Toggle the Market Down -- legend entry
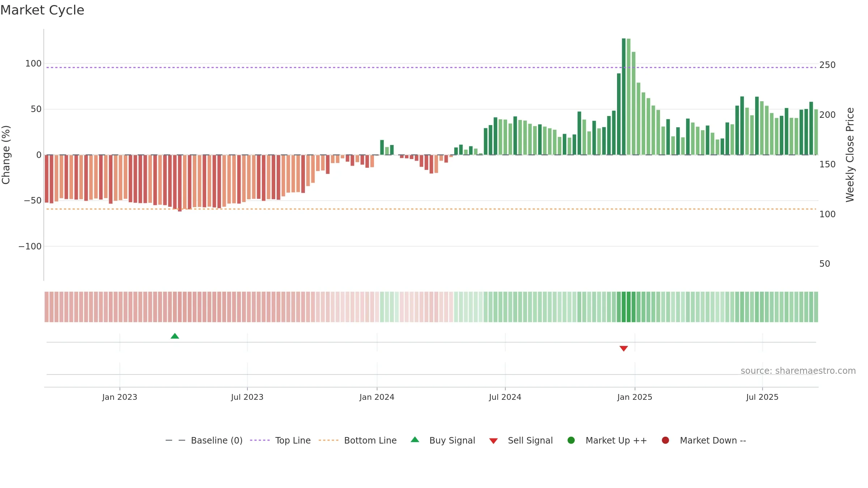The image size is (868, 488). coord(704,440)
